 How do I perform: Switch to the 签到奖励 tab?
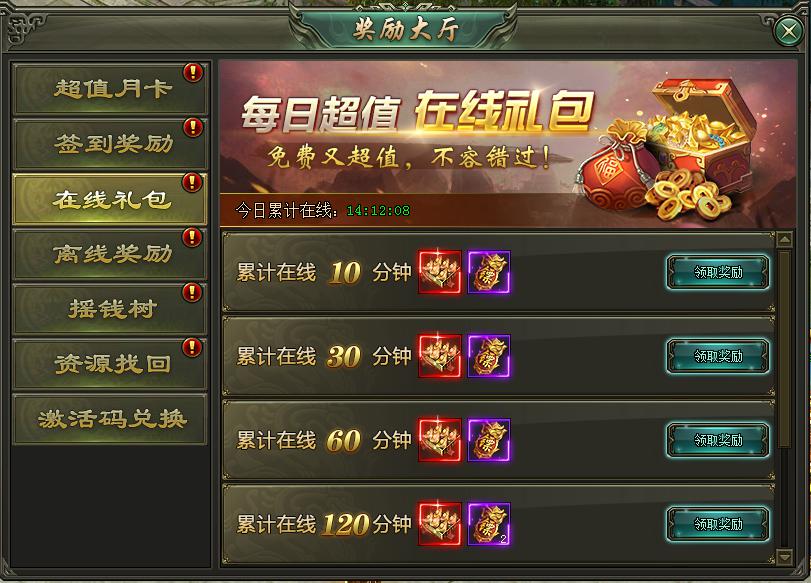pyautogui.click(x=110, y=144)
